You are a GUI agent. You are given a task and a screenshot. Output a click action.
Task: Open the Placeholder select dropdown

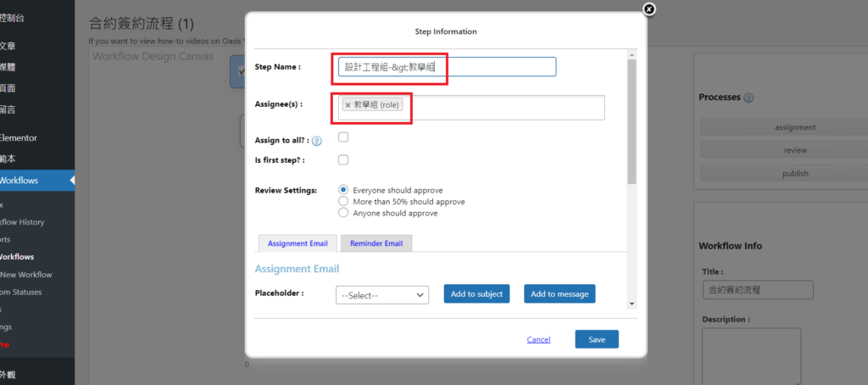click(382, 295)
